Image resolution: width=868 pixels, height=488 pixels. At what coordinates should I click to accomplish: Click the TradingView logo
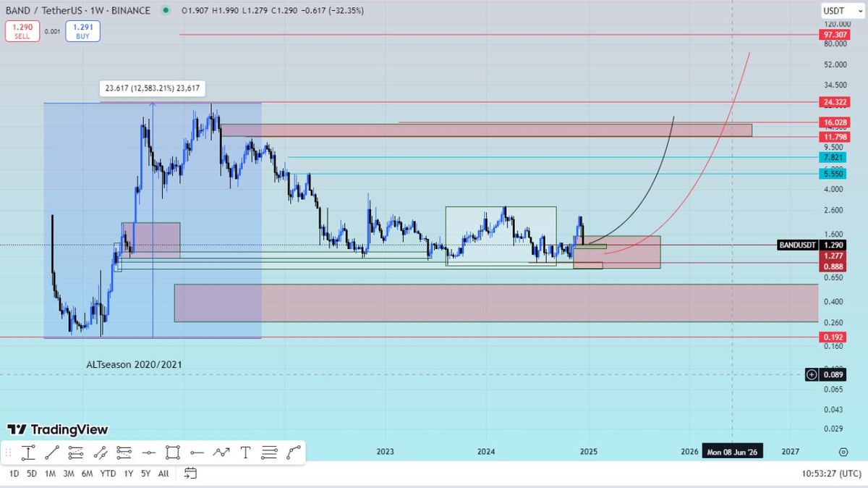(x=57, y=429)
